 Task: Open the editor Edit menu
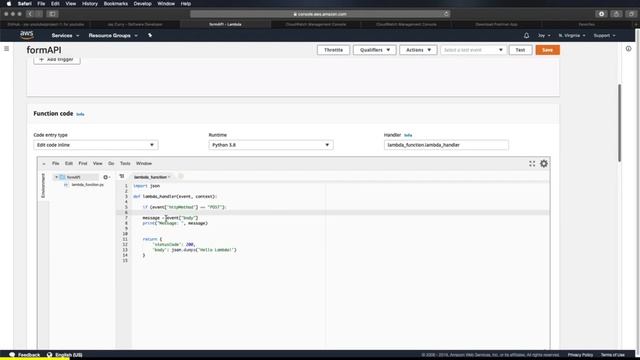pos(69,164)
